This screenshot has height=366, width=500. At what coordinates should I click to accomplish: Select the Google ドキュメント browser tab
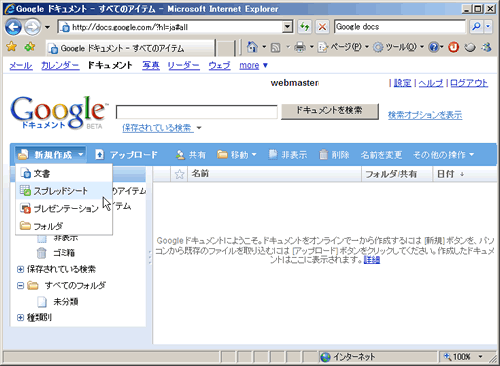(130, 48)
